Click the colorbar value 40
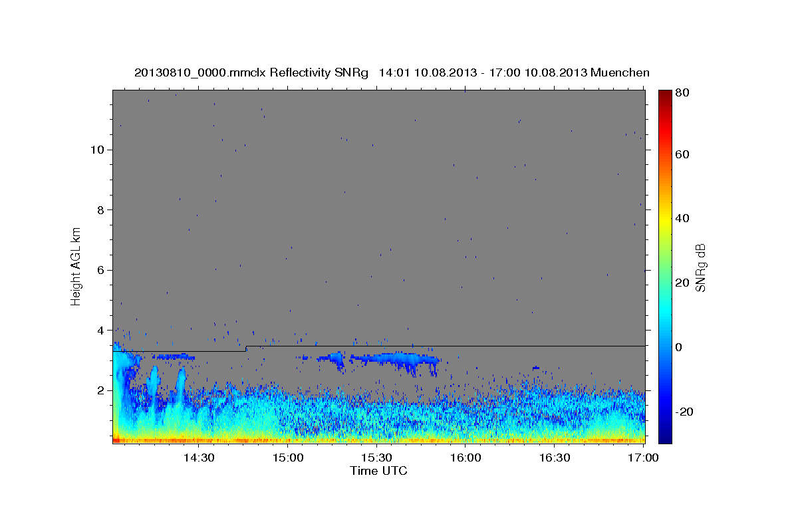This screenshot has height=532, width=798. click(683, 218)
